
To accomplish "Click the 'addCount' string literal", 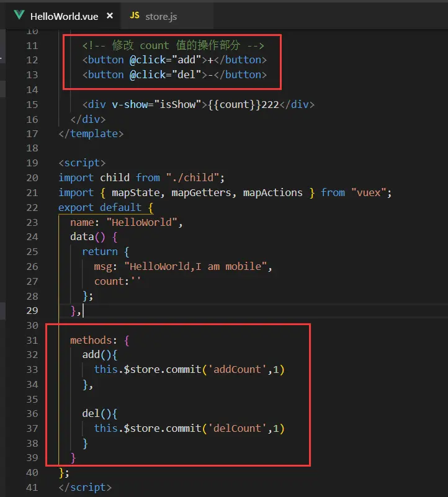I will [237, 369].
